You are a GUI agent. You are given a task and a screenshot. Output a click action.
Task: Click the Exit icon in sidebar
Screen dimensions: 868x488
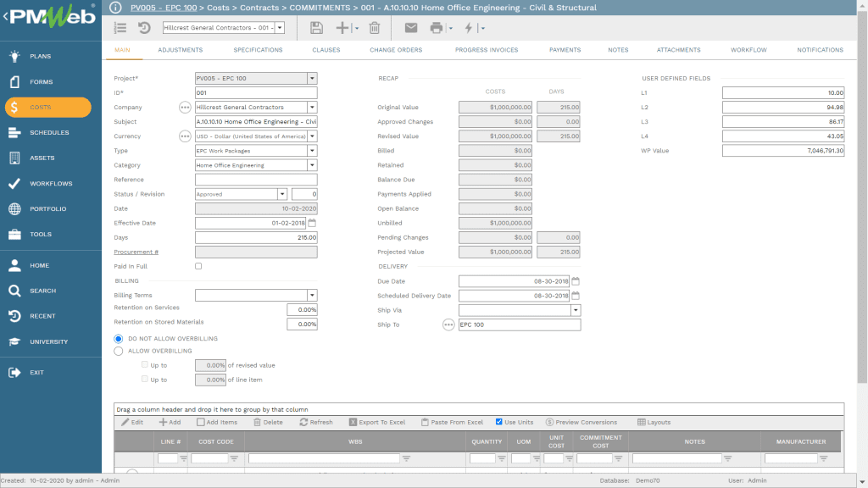point(15,373)
